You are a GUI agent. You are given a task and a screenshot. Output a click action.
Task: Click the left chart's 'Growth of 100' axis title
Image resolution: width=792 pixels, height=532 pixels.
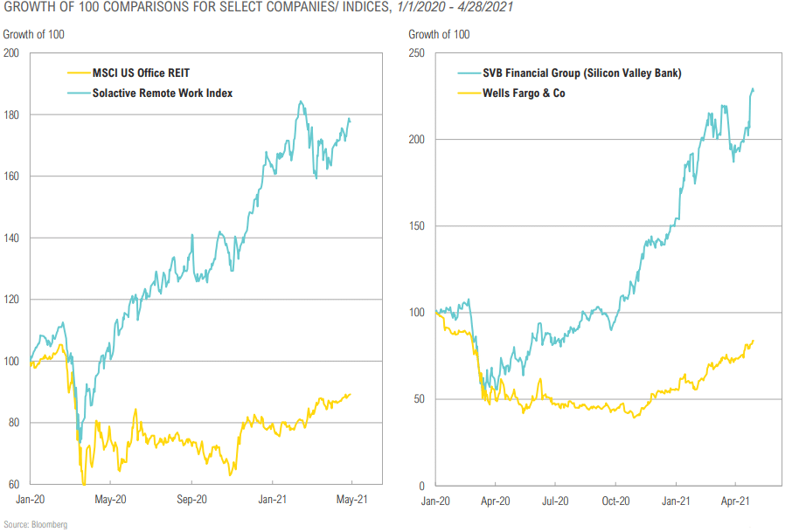(34, 34)
